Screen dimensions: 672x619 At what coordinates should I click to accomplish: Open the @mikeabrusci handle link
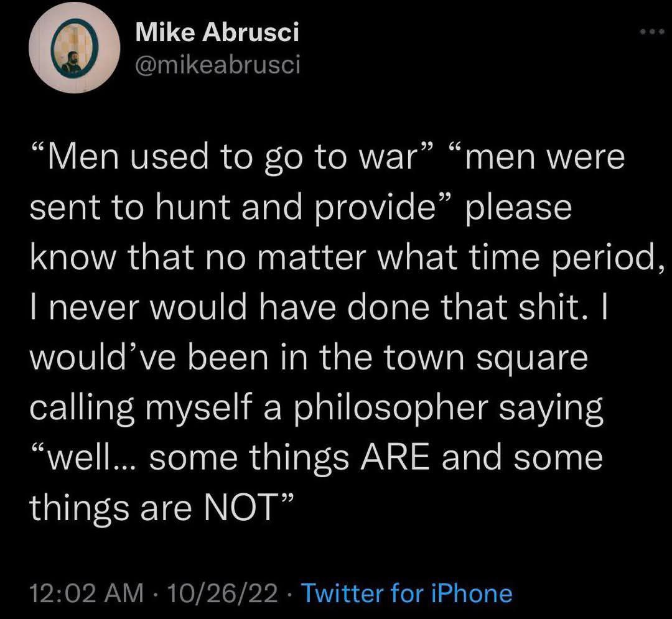pos(218,64)
